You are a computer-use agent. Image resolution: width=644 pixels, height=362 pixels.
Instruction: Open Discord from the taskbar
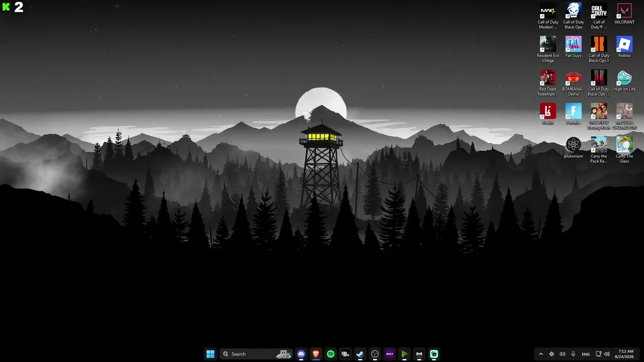[x=301, y=354]
